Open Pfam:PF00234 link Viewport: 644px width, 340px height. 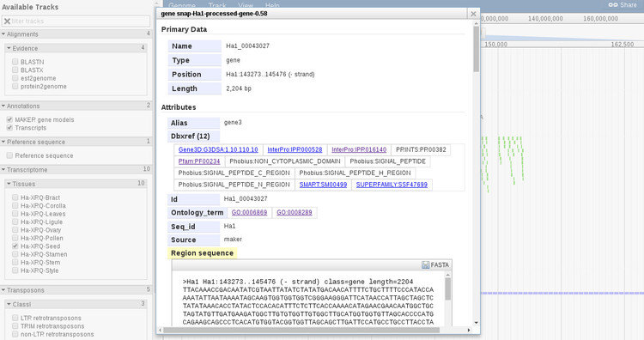click(x=199, y=161)
